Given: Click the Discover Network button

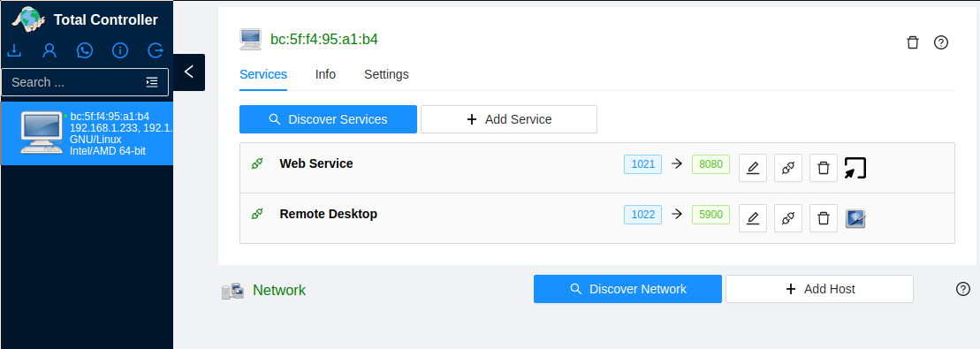Looking at the screenshot, I should pyautogui.click(x=627, y=289).
